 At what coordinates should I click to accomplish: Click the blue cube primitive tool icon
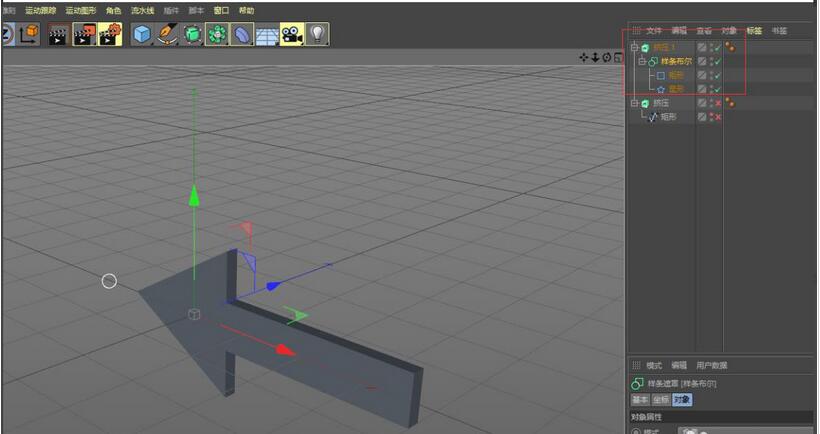coord(142,35)
